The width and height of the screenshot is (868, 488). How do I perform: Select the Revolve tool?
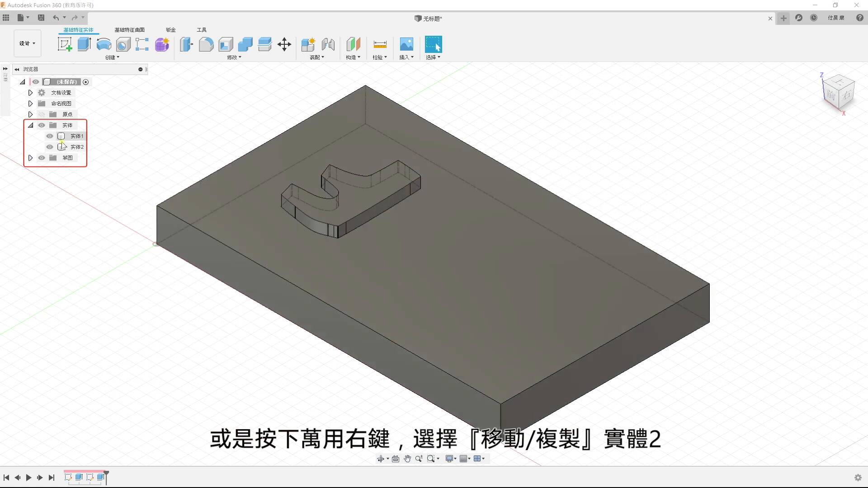pyautogui.click(x=104, y=44)
